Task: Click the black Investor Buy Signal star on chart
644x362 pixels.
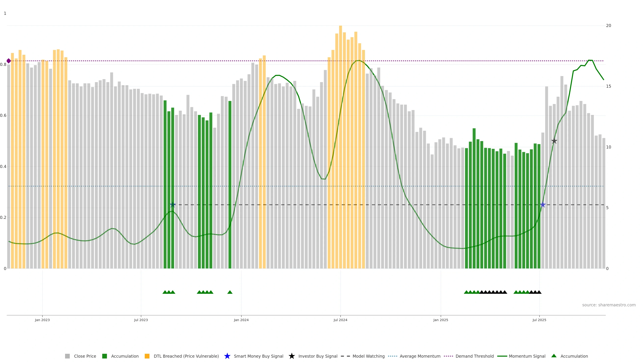Action: tap(554, 141)
